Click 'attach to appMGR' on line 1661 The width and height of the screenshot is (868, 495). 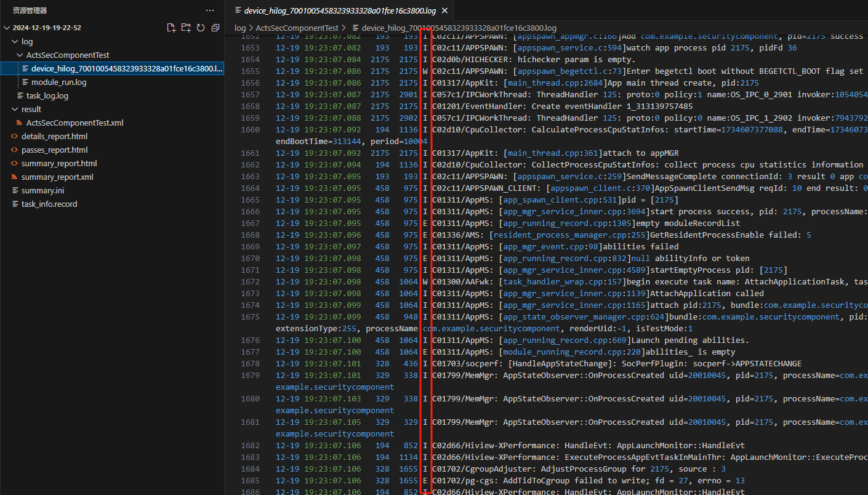click(640, 153)
